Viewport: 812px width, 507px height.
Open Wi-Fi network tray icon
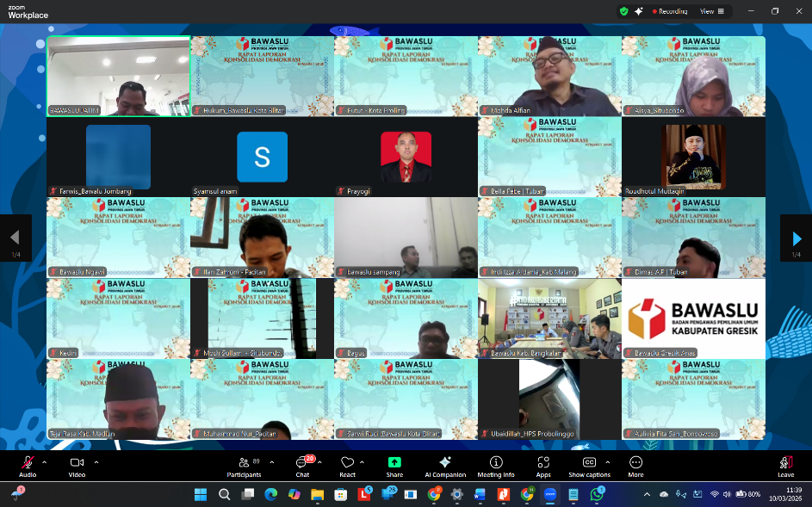(715, 495)
